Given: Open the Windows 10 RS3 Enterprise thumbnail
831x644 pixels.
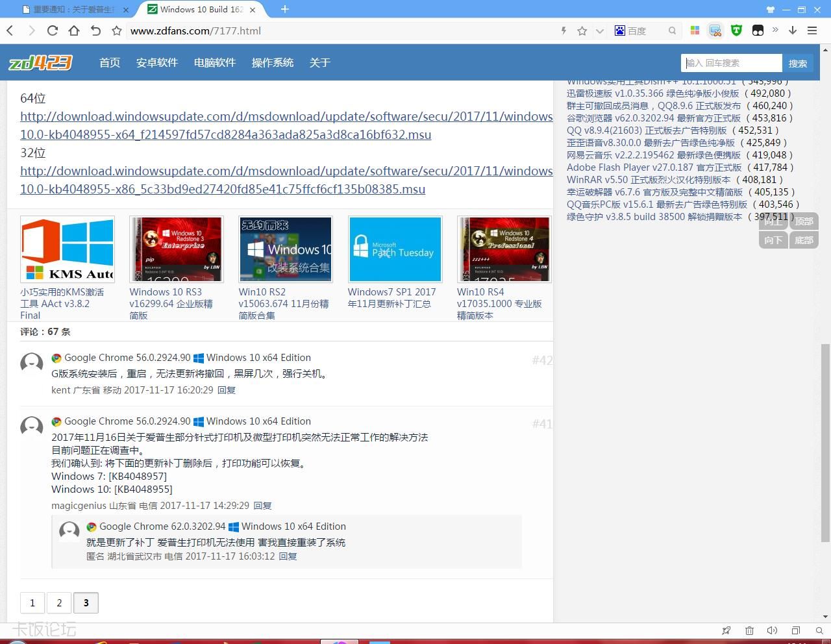Looking at the screenshot, I should pos(177,249).
